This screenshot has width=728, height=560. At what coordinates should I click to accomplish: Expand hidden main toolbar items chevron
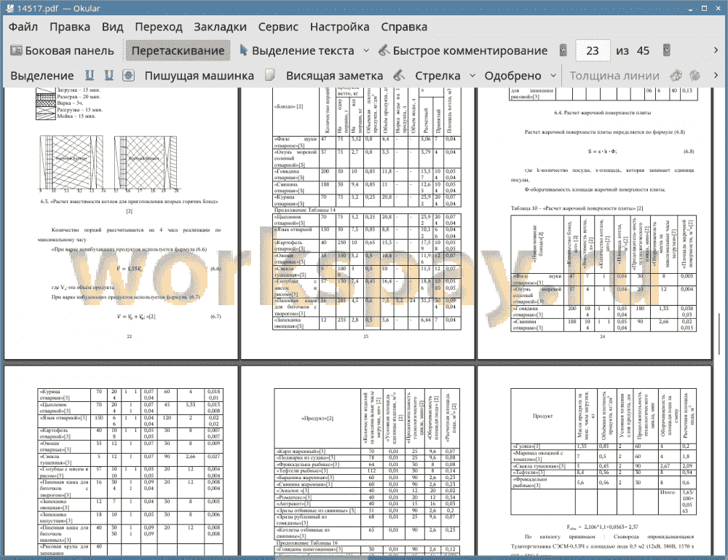[716, 50]
